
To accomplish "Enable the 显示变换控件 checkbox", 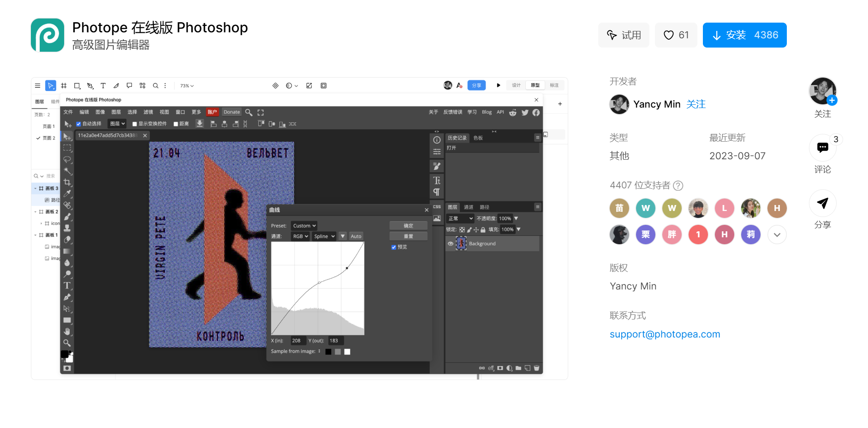I will click(x=134, y=123).
